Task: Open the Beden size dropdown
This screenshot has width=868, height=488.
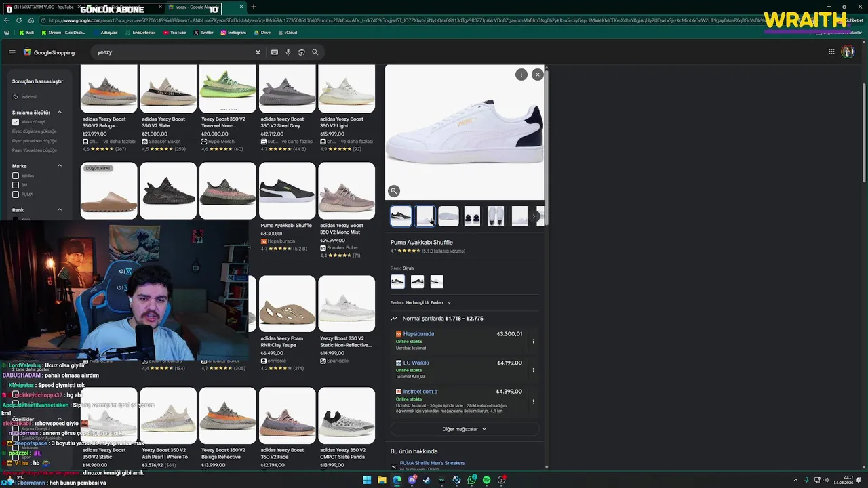Action: pos(429,303)
